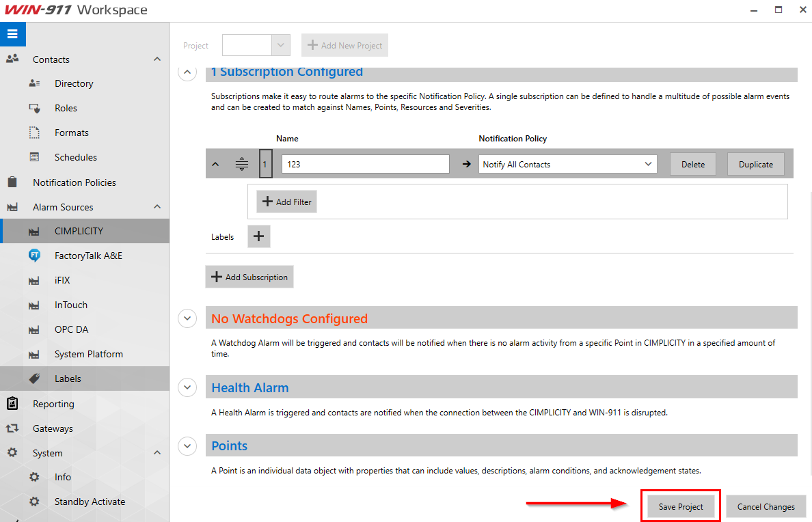Click the InTouch factory icon

click(34, 305)
